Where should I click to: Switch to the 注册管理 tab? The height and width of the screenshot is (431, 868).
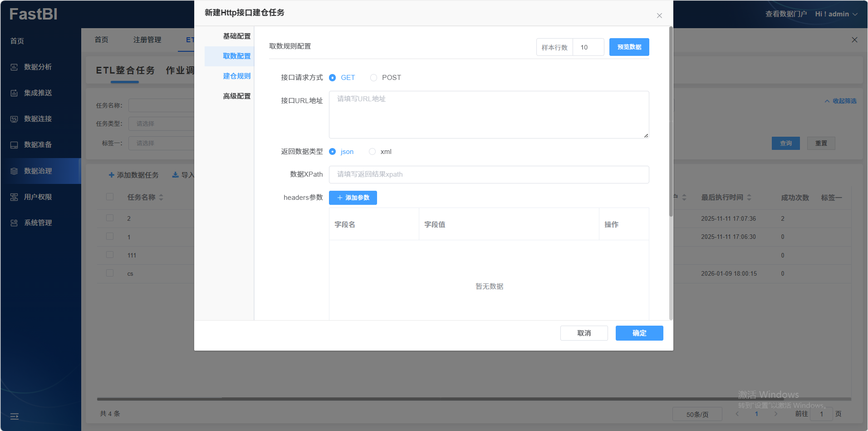[147, 40]
